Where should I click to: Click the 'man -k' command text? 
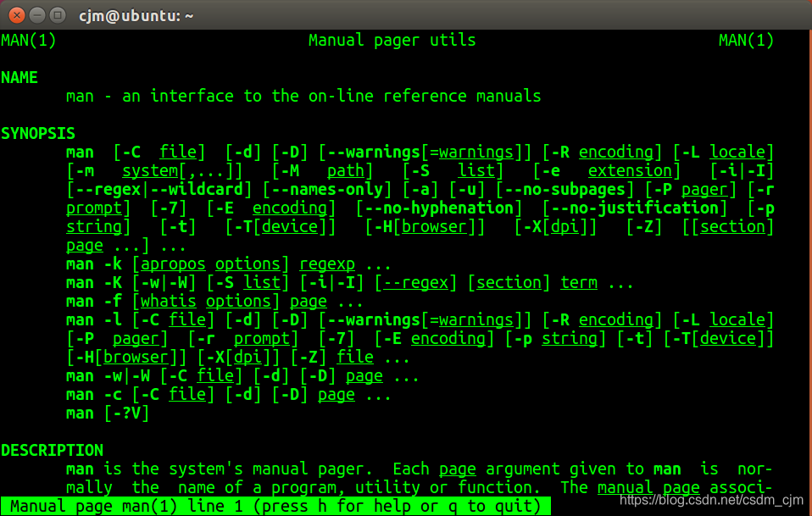[94, 264]
